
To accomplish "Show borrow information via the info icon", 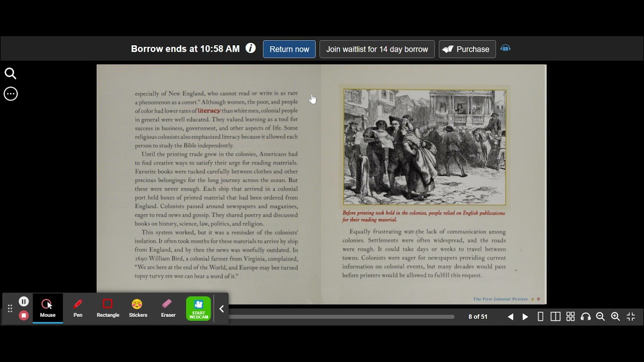I will 251,48.
